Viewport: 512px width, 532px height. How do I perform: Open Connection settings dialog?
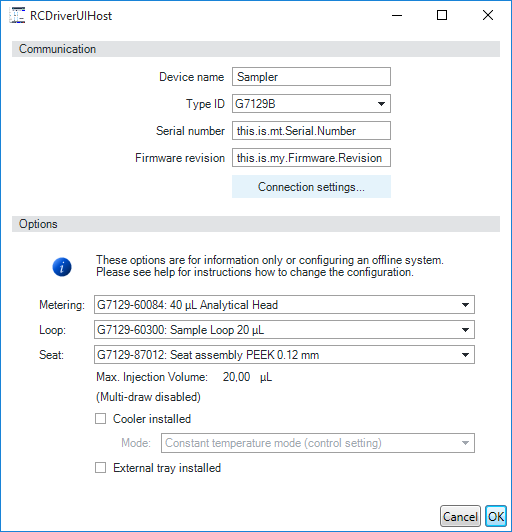coord(311,187)
